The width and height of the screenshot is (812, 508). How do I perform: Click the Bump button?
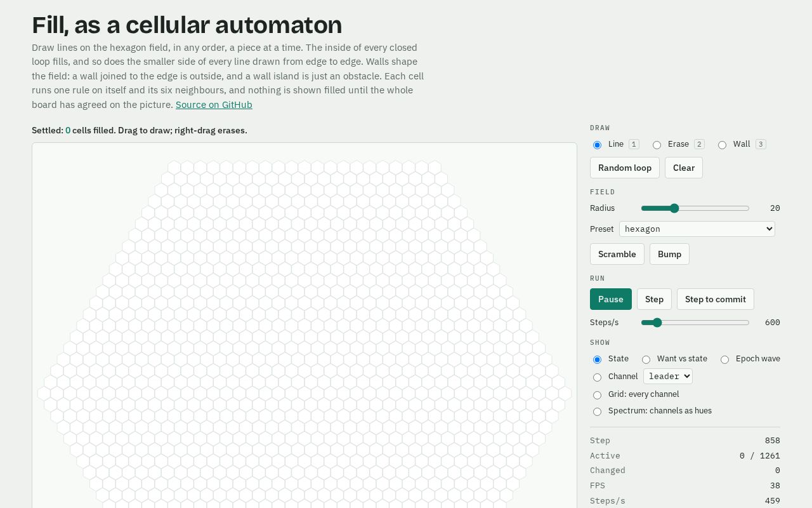669,254
